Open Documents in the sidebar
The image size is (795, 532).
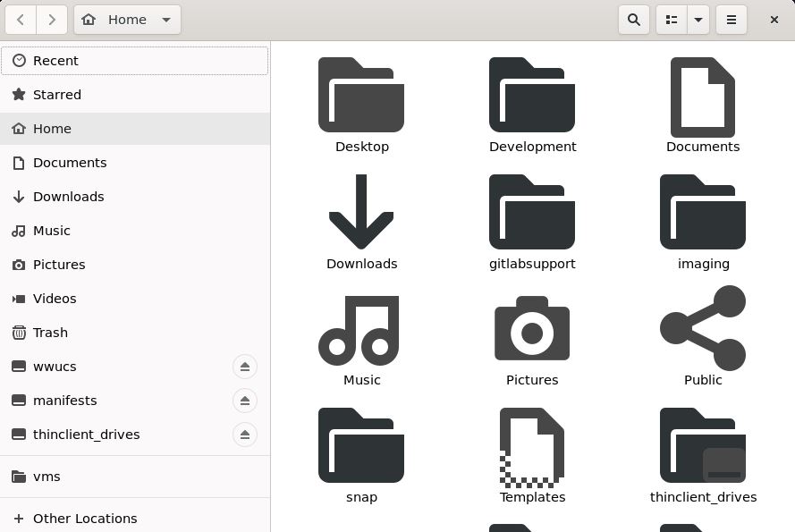tap(135, 163)
